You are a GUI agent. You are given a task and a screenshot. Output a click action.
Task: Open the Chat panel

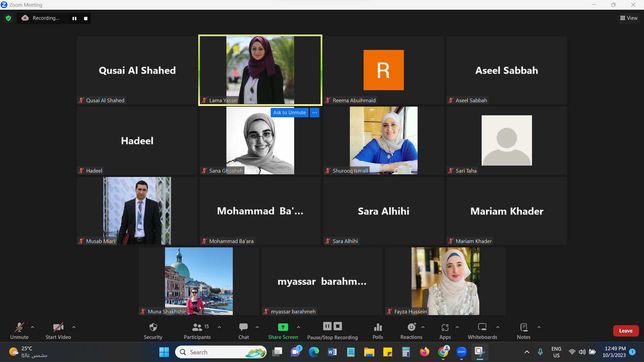pyautogui.click(x=244, y=331)
